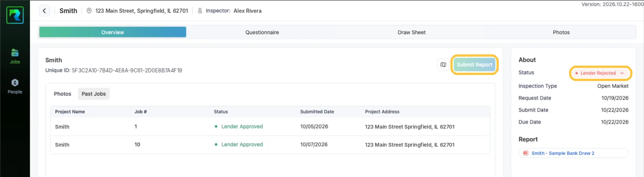Click the Smith title in the header bar
The image size is (644, 177).
click(x=68, y=11)
